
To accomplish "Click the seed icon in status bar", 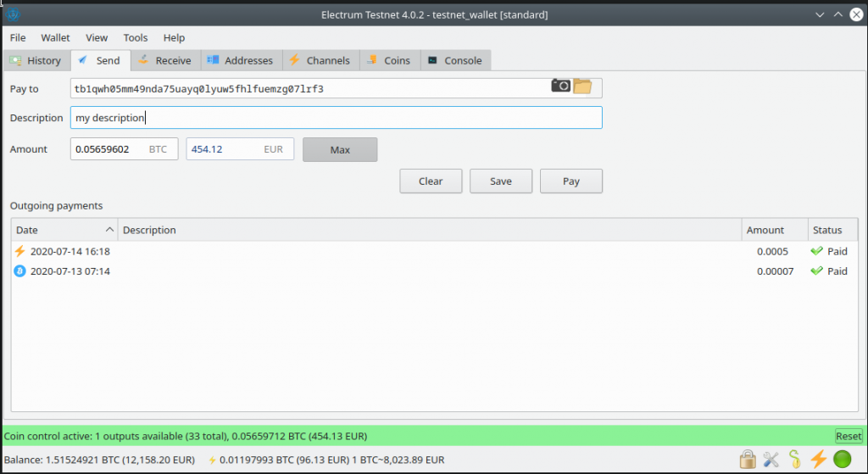I will coord(794,459).
